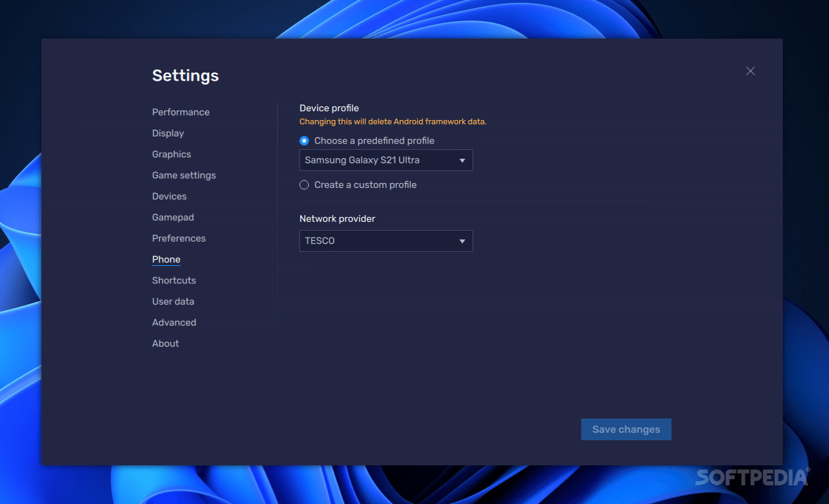Click the Android framework data warning text
829x504 pixels.
393,122
